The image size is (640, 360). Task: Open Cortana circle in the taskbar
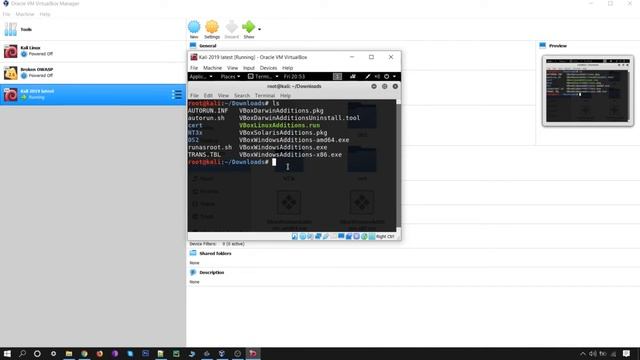tap(37, 353)
